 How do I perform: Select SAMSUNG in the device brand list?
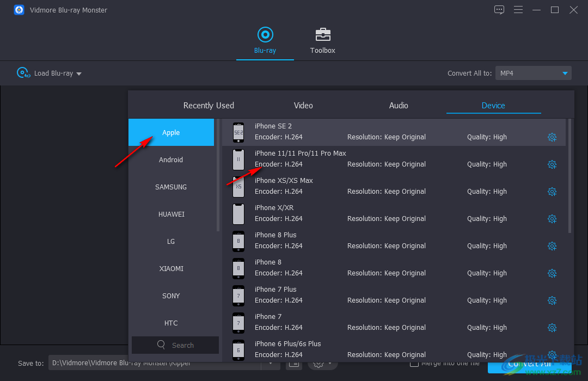(x=171, y=187)
